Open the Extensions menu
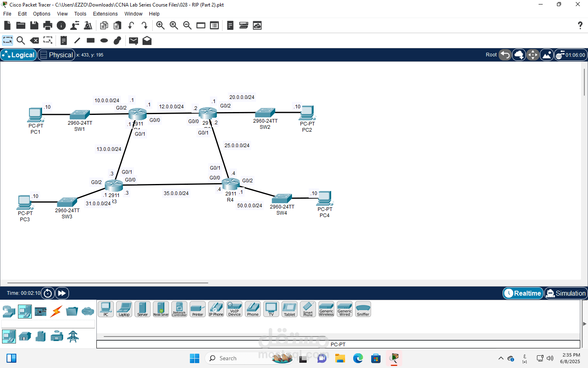 [x=105, y=13]
